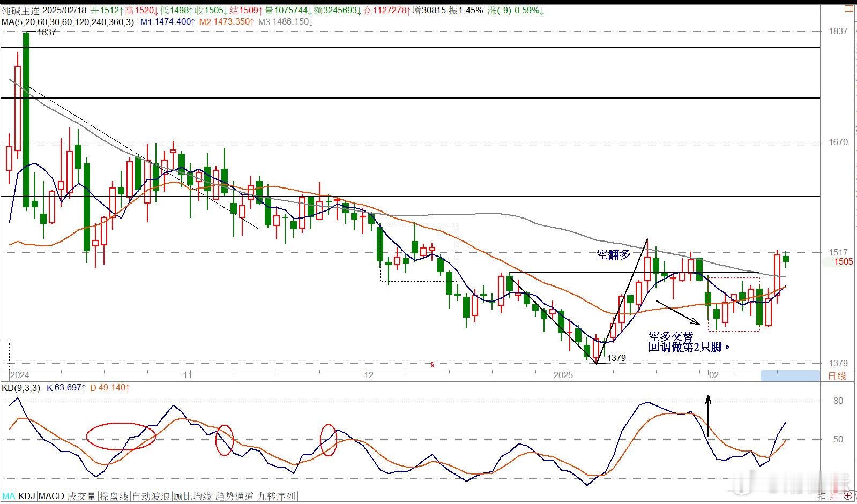Click the MA parameters label
The image size is (857, 504).
[x=68, y=22]
